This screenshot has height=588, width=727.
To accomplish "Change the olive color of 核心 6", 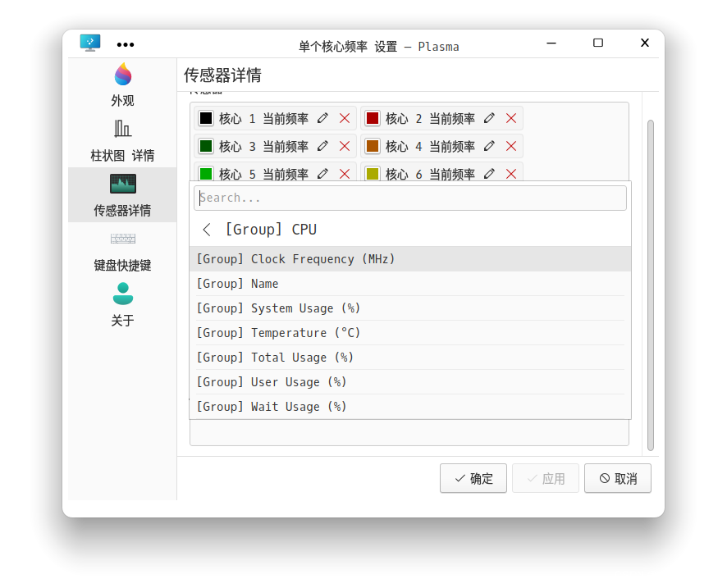I will click(x=373, y=174).
